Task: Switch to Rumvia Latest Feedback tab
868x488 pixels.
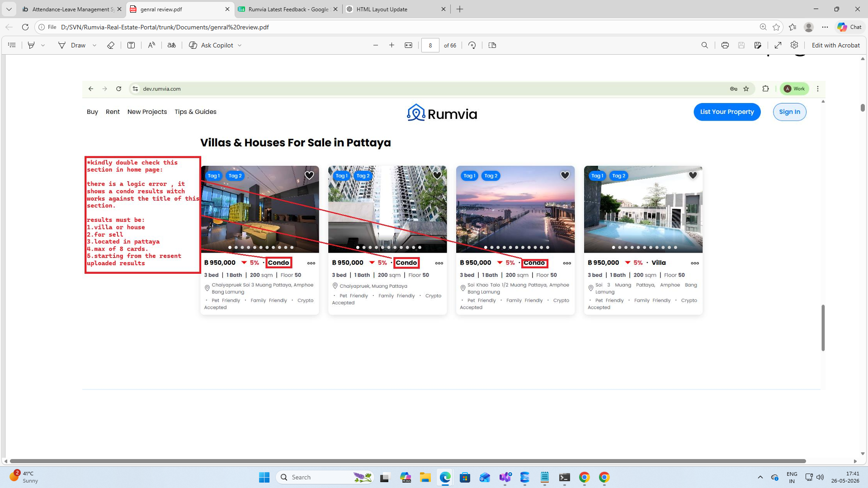Action: pos(288,9)
